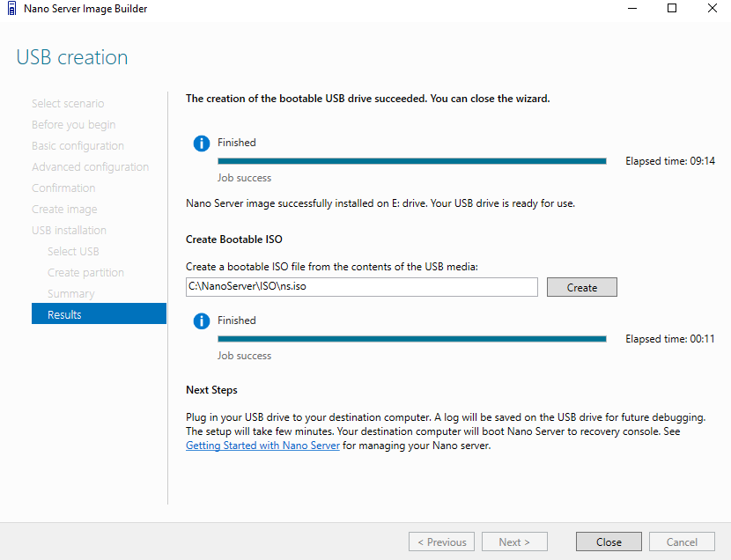731x560 pixels.
Task: Click the Cancel button
Action: [x=682, y=542]
